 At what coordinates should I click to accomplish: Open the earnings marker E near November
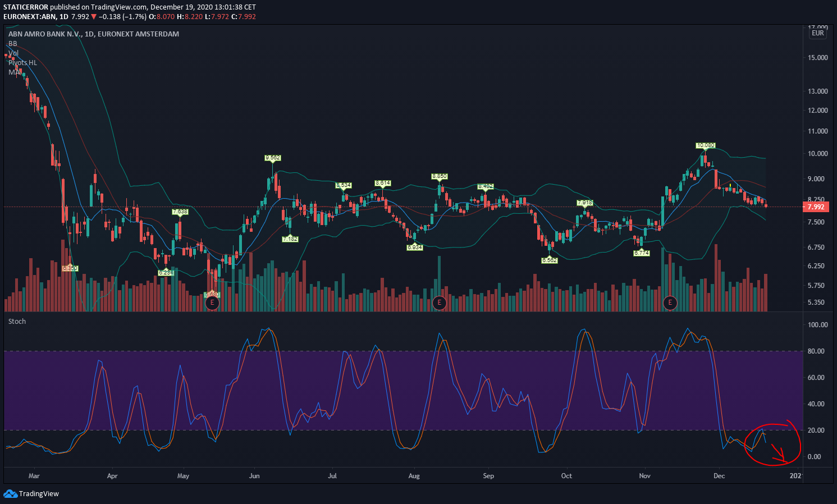[x=670, y=303]
